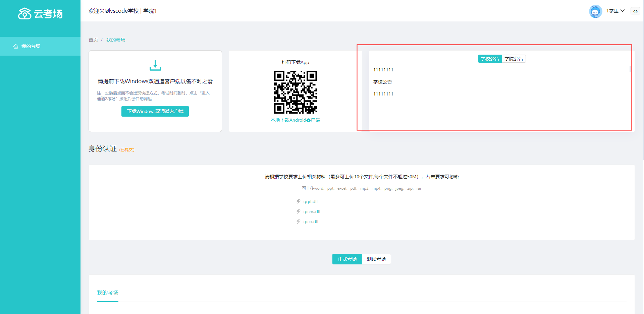Click the paperclip icon beside qico.dll

point(298,222)
